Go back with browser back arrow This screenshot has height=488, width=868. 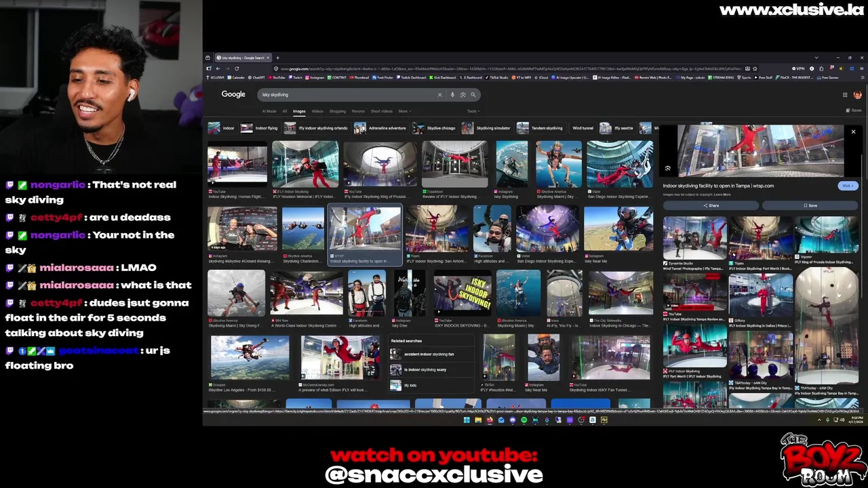pos(218,68)
